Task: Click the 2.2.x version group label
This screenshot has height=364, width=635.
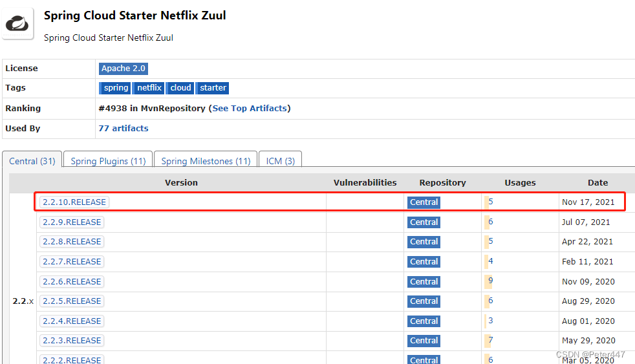Action: click(23, 301)
